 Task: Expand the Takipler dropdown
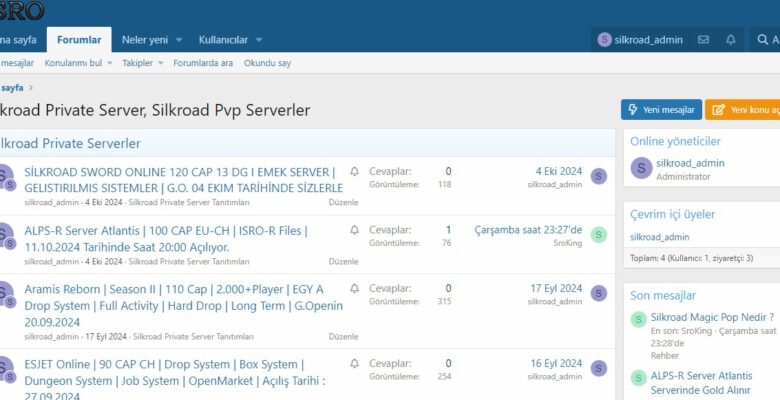coord(161,63)
